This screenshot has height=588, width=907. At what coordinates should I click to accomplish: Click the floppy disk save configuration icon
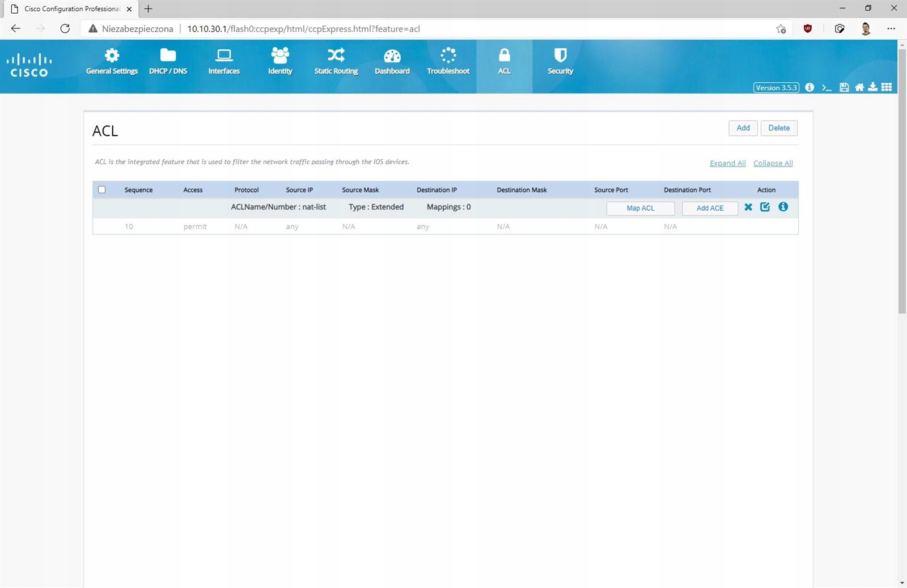click(x=844, y=87)
